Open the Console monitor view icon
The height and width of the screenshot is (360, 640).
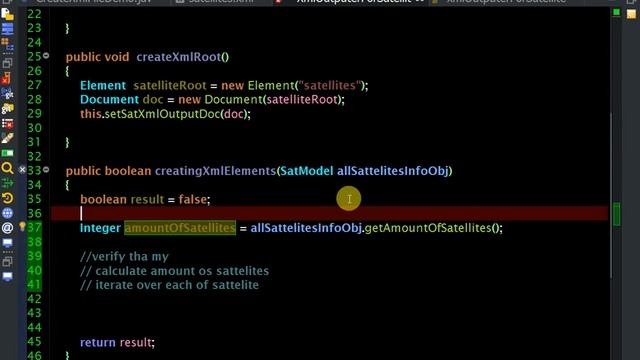coord(7,244)
